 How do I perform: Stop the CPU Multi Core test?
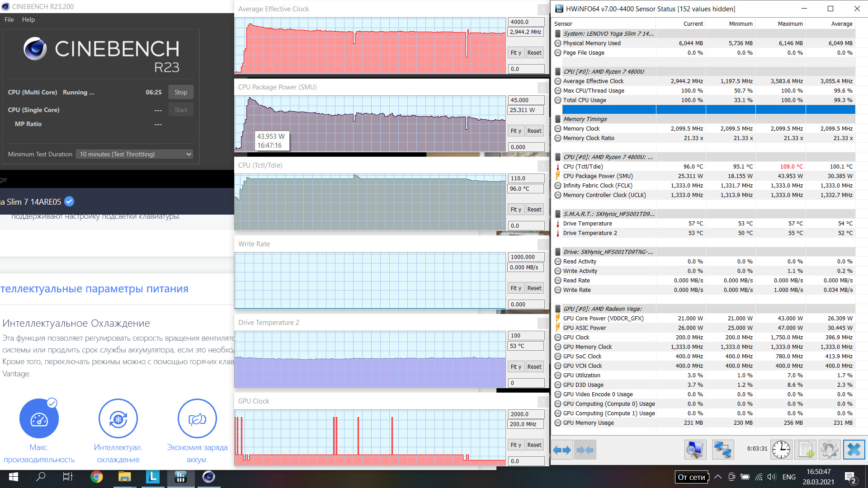181,92
